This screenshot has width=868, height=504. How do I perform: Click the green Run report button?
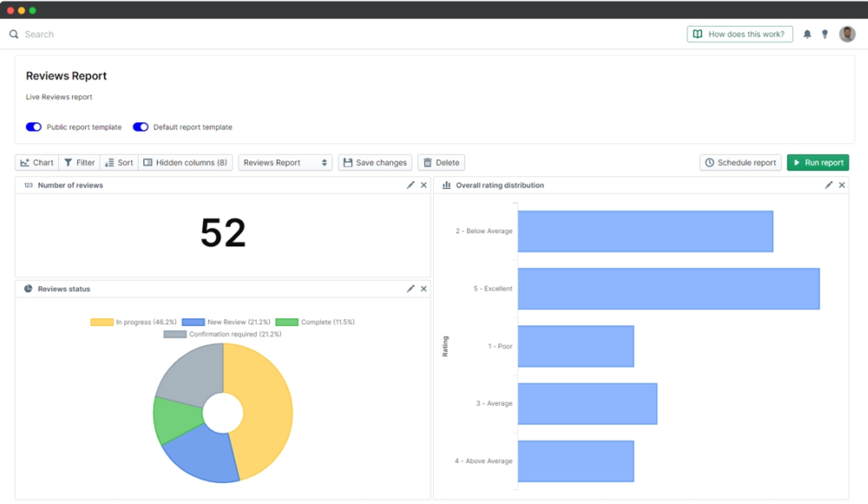(x=818, y=163)
